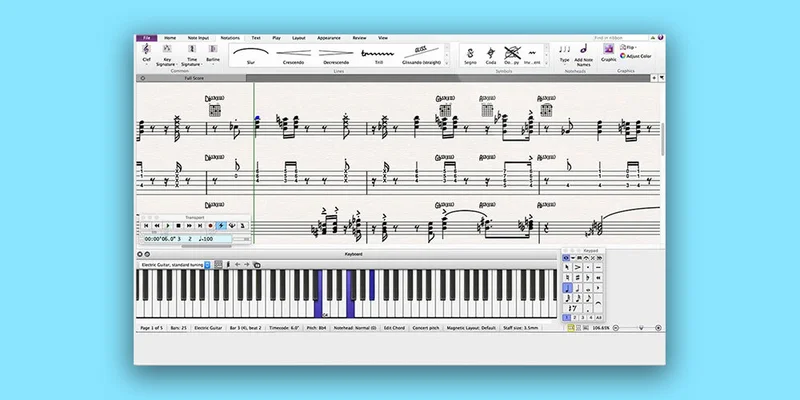The height and width of the screenshot is (400, 800).
Task: Click the Concert pitch status bar entry
Action: pos(426,328)
